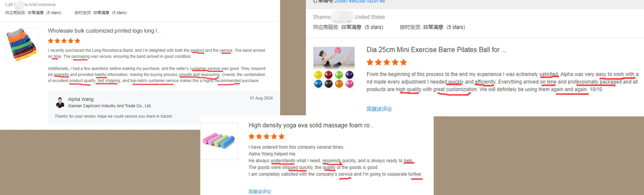
Task: Open the Dia.25cm Mini Exercise Barre title
Action: 437,50
